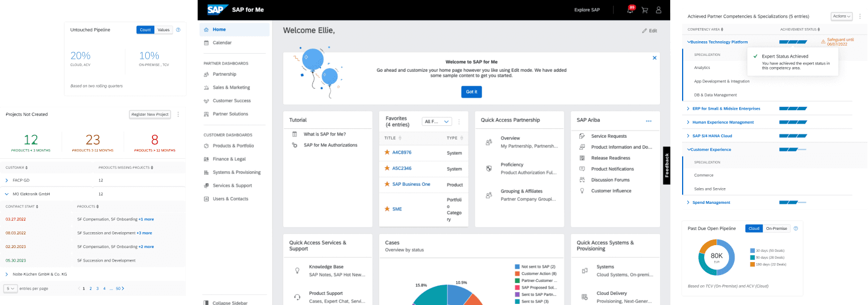Collapse the MO Elektronik GmbH row
The image size is (868, 305).
coord(7,194)
